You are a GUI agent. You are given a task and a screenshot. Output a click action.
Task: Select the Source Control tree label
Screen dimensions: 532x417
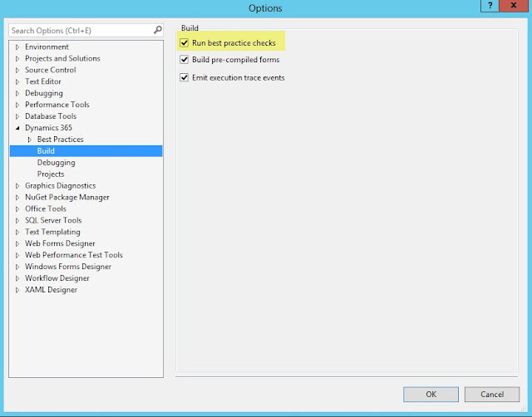[50, 70]
